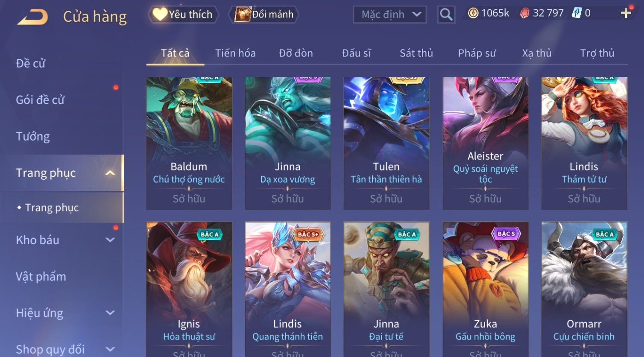
Task: Open Tướng in the sidebar
Action: [x=32, y=137]
